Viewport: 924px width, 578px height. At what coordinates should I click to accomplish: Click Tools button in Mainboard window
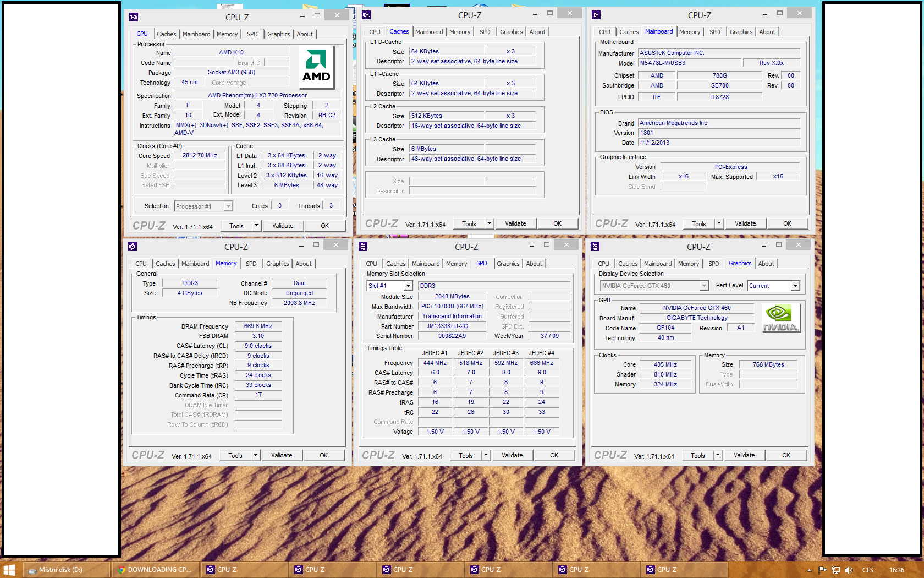(699, 223)
